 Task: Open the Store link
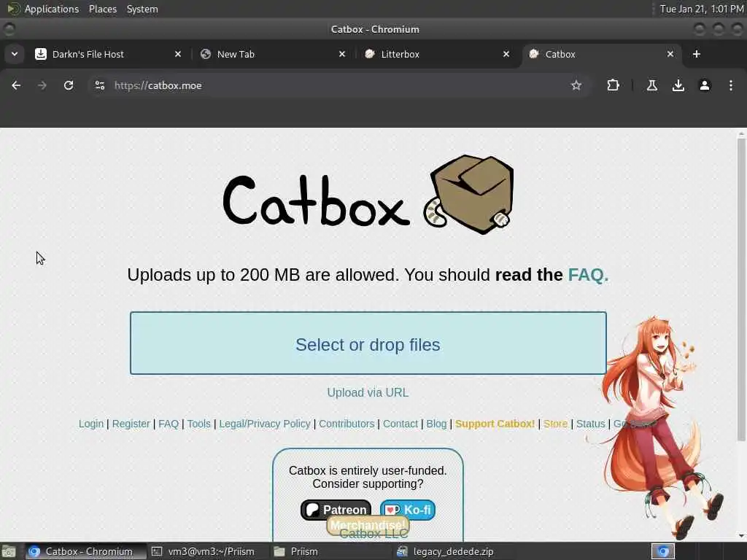click(x=555, y=424)
